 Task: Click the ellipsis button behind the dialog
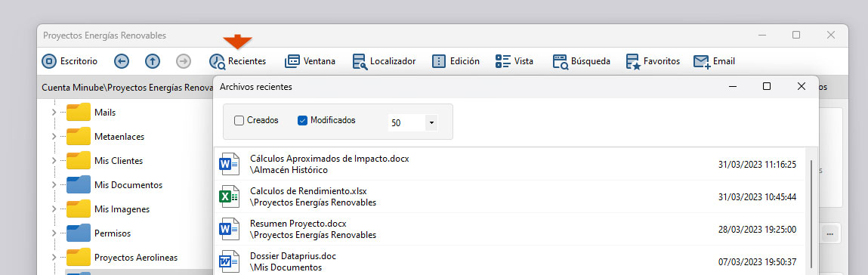coord(829,234)
